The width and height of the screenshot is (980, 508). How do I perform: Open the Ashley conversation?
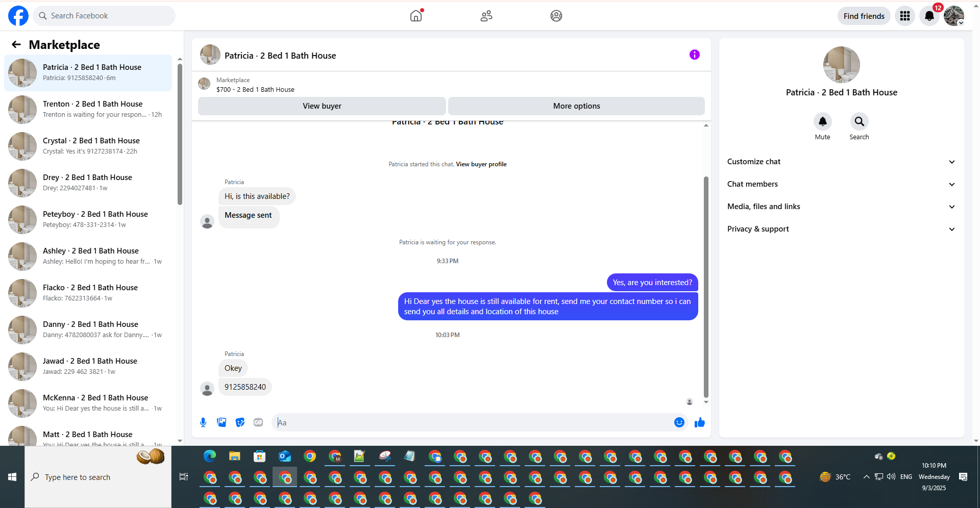[88, 257]
